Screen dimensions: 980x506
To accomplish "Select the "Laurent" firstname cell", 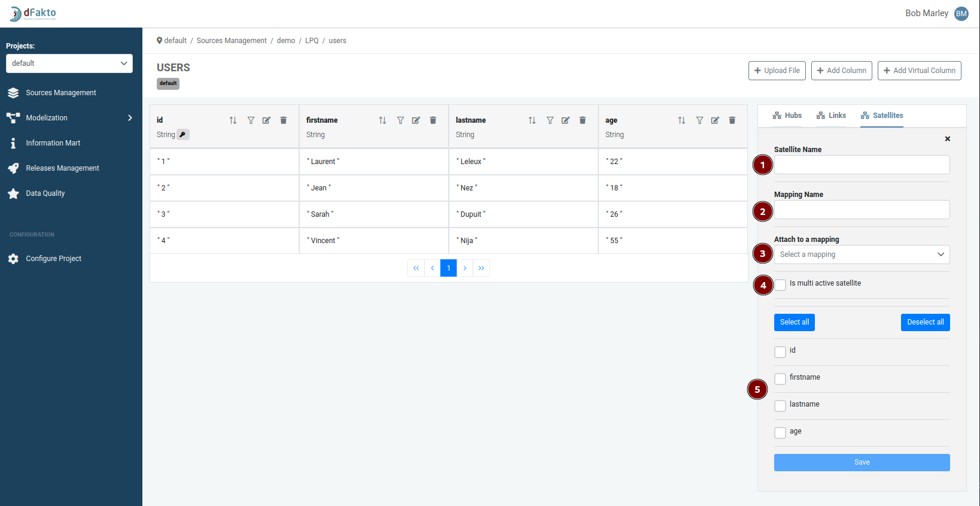I will click(x=374, y=162).
